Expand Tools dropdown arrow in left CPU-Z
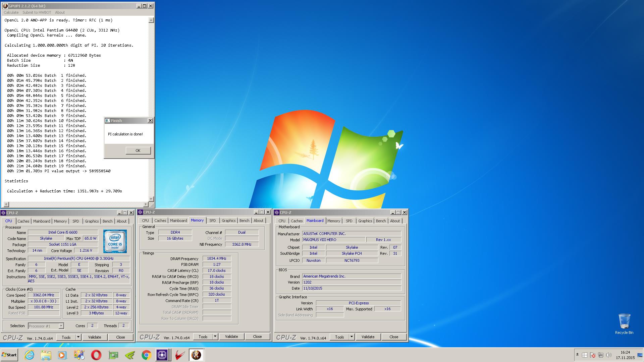This screenshot has height=362, width=644. coord(78,337)
